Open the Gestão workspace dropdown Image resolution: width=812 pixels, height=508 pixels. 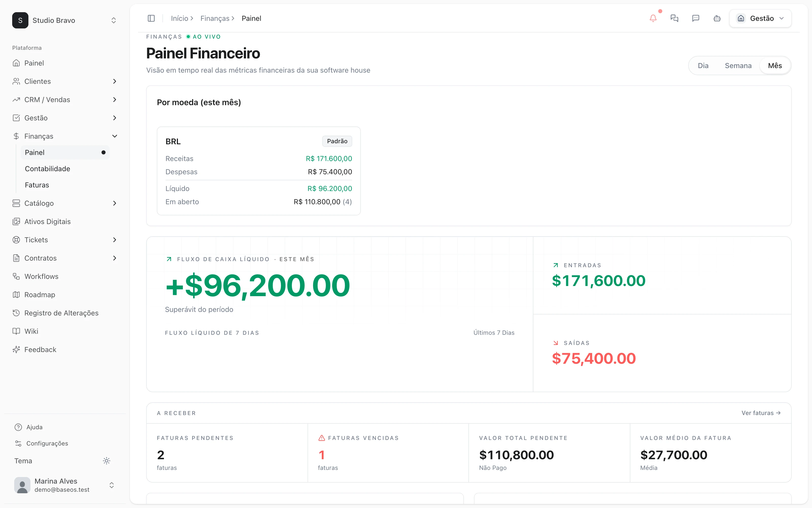click(760, 18)
